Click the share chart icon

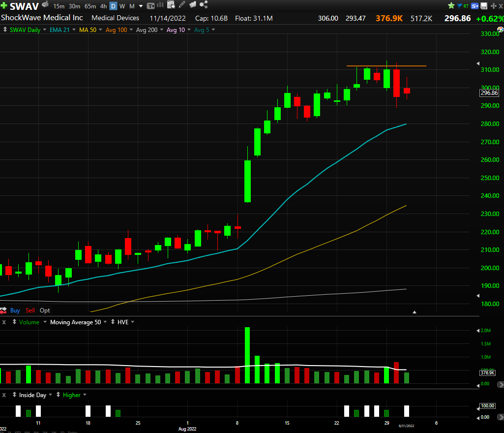tap(204, 4)
